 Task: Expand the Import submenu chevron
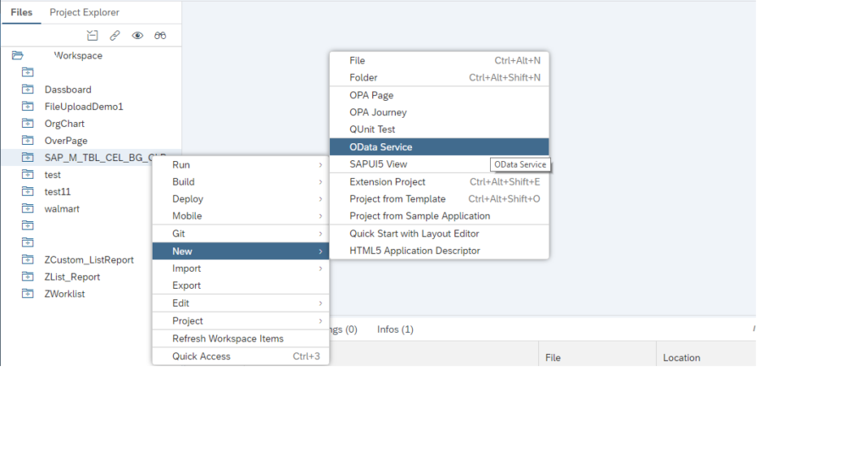pos(320,269)
